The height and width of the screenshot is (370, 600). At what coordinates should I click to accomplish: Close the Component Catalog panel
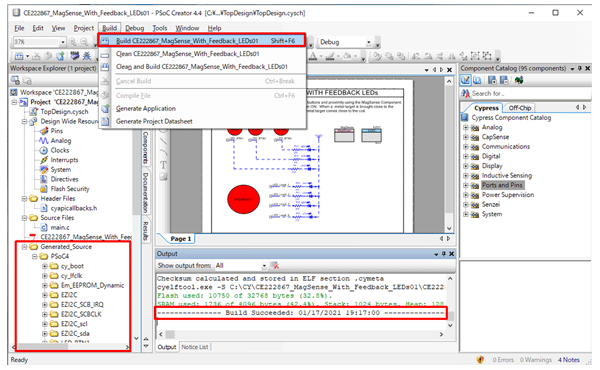pyautogui.click(x=587, y=68)
